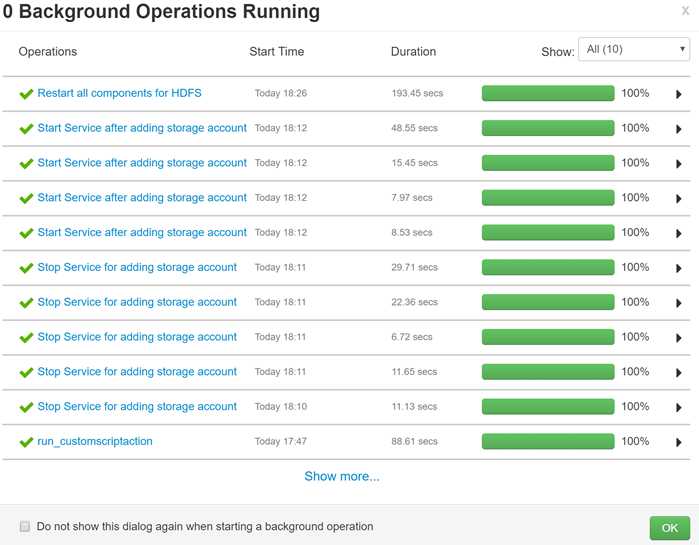699x545 pixels.
Task: Expand the arrow on the 11.13 secs operation row
Action: click(678, 407)
